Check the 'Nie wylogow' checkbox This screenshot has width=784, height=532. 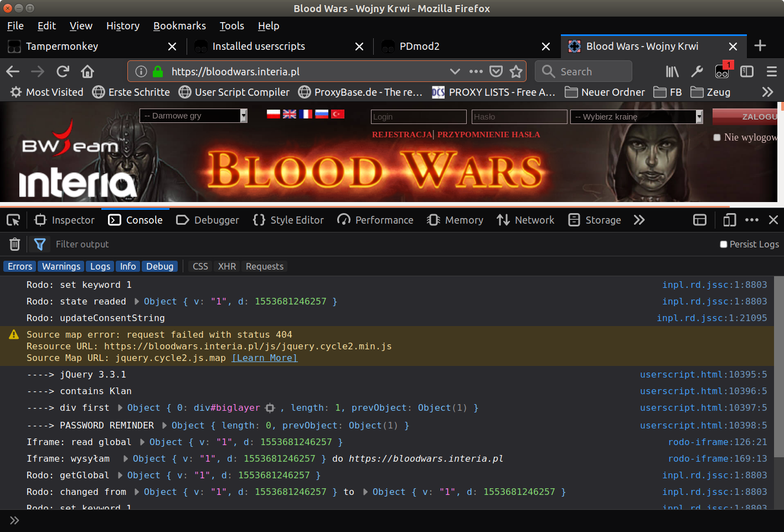click(717, 137)
